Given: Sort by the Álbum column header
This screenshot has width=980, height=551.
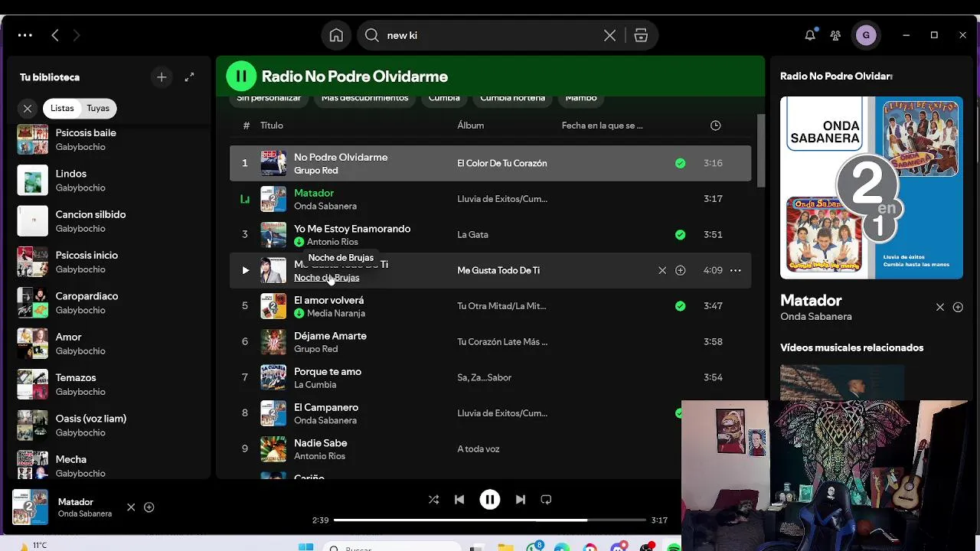Looking at the screenshot, I should 470,126.
